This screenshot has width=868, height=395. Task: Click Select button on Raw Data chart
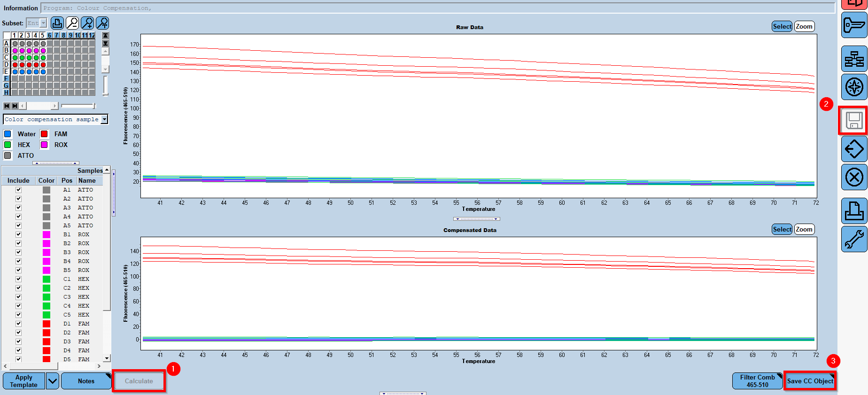pos(782,26)
